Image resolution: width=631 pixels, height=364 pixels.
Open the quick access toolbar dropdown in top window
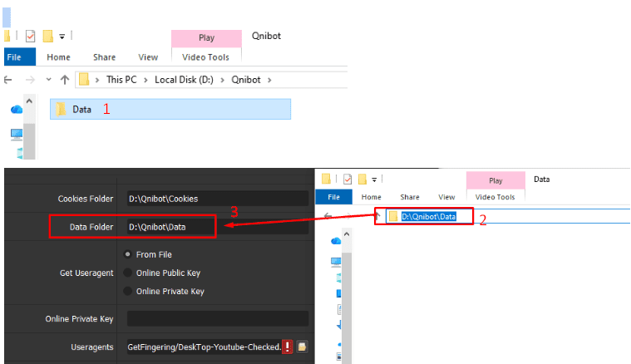(x=62, y=37)
